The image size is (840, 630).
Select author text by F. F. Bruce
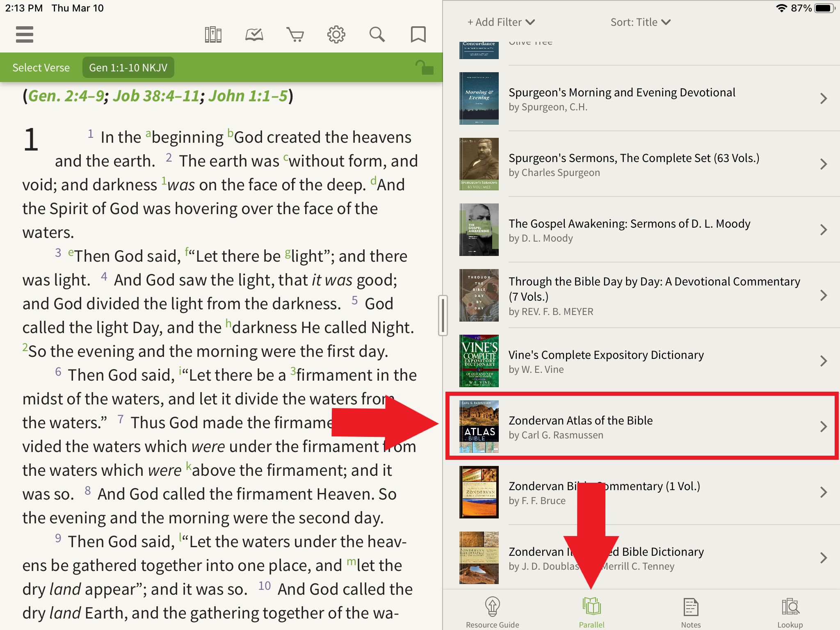pos(537,501)
